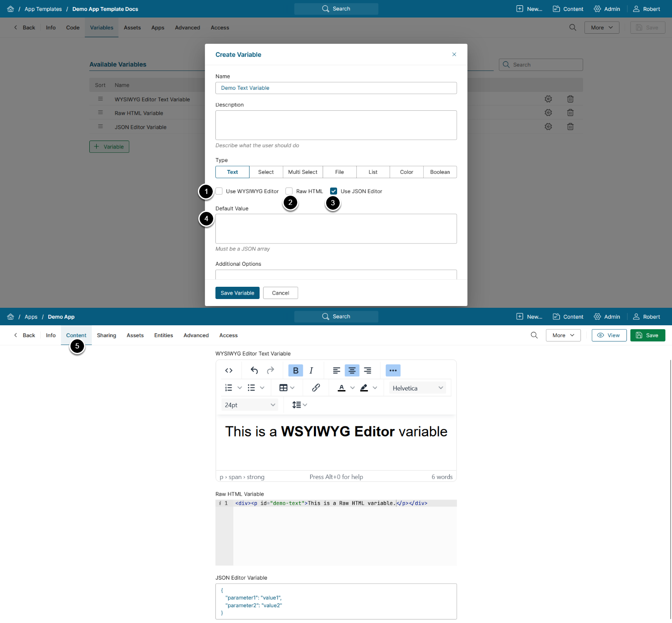Center-align text in the editor
Viewport: 672px width, 623px height.
click(x=352, y=370)
